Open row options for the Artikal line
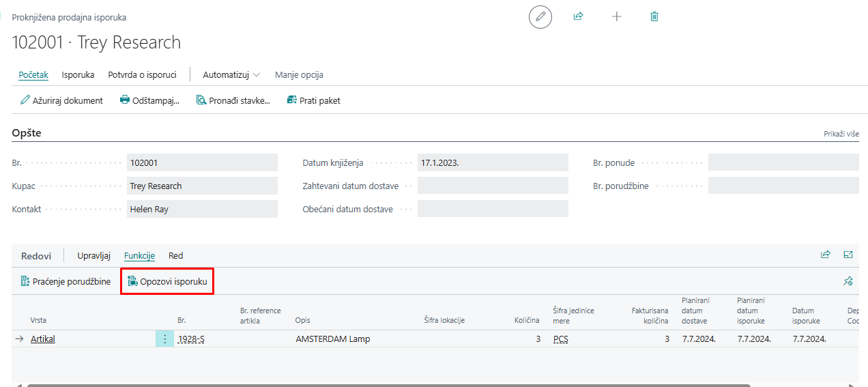 click(x=164, y=339)
